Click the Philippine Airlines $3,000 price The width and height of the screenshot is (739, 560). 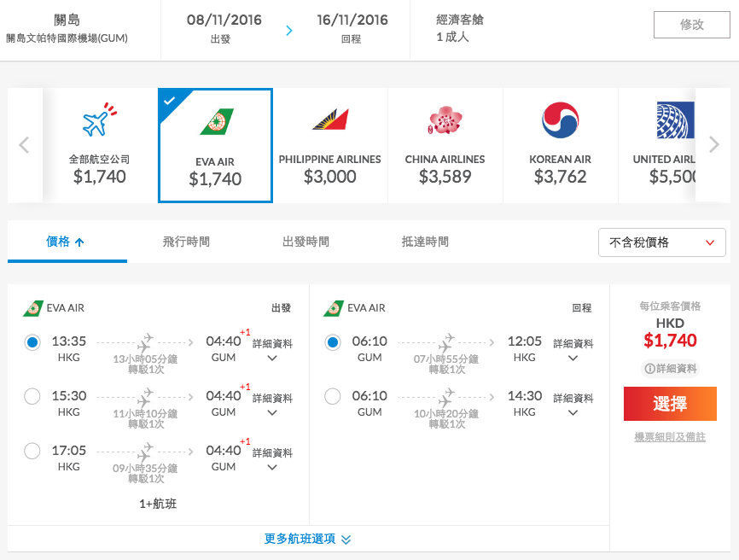click(330, 177)
